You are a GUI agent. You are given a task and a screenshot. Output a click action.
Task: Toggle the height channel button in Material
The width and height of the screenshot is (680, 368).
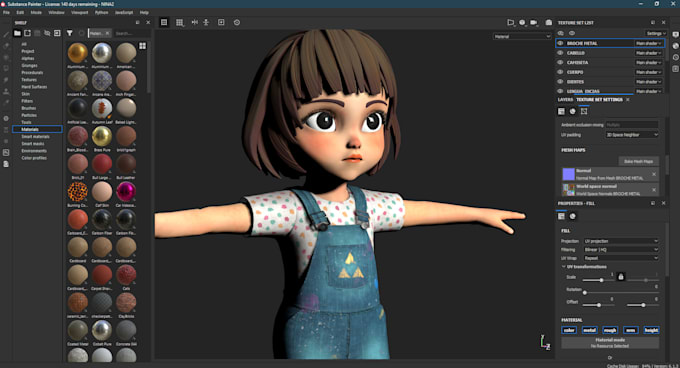point(651,330)
